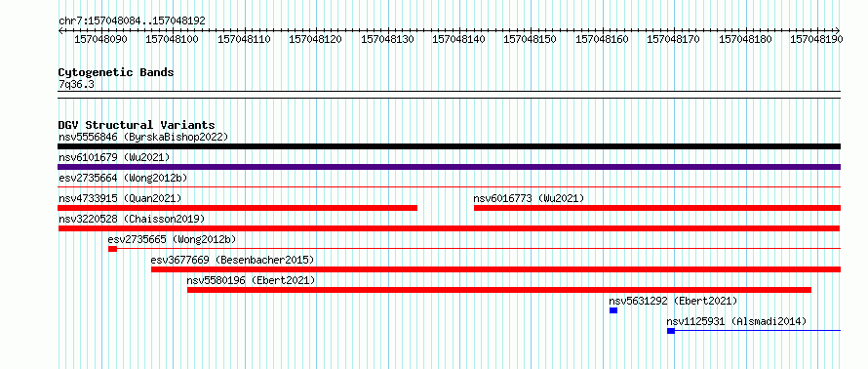Image resolution: width=868 pixels, height=369 pixels.
Task: Click ruler position 157048130
Action: pyautogui.click(x=387, y=39)
